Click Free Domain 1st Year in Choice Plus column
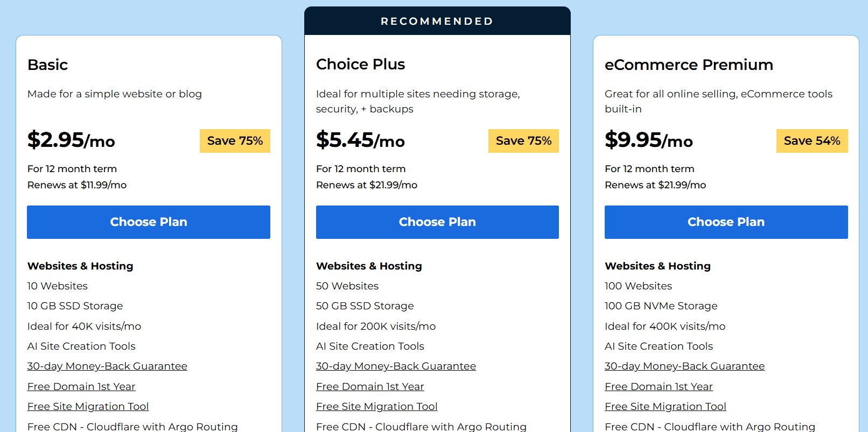 pyautogui.click(x=370, y=386)
